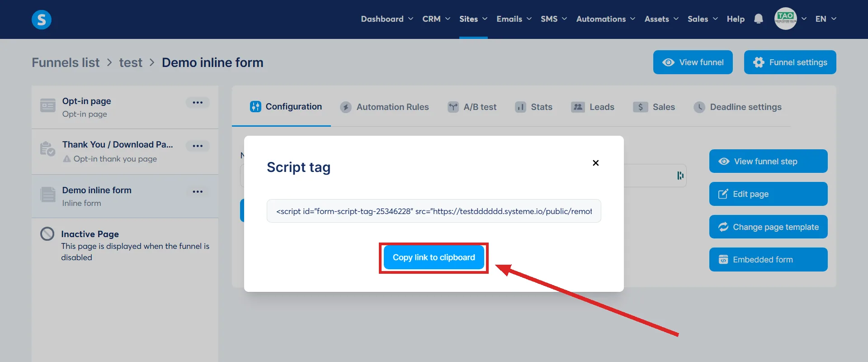Open the Sites dropdown menu
Image resolution: width=868 pixels, height=362 pixels.
473,19
